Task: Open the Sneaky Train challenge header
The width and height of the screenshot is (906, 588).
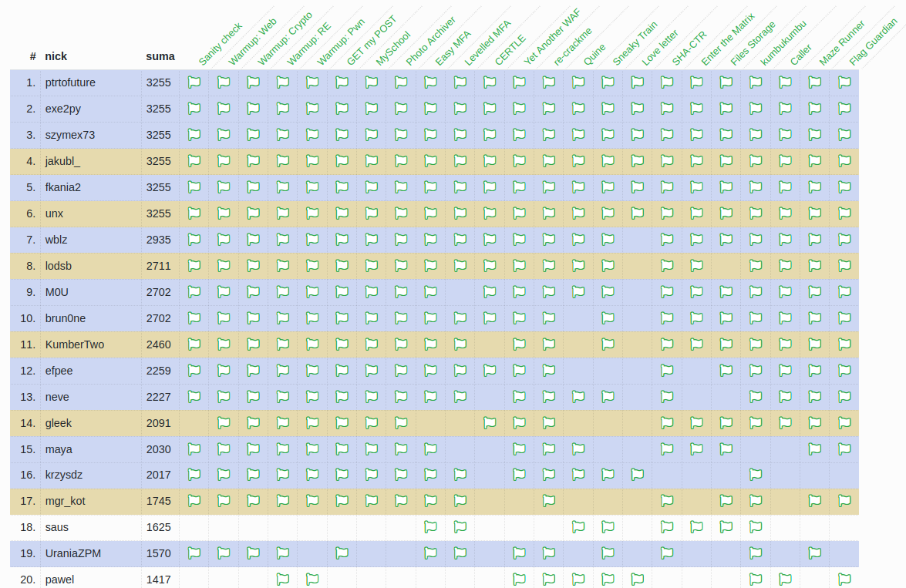Action: click(x=635, y=44)
